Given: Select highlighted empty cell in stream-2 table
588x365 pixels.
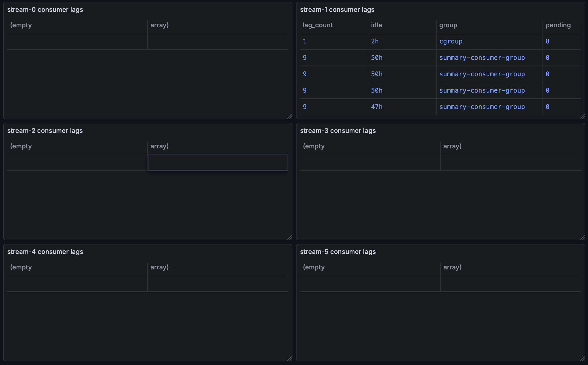Looking at the screenshot, I should coord(218,162).
